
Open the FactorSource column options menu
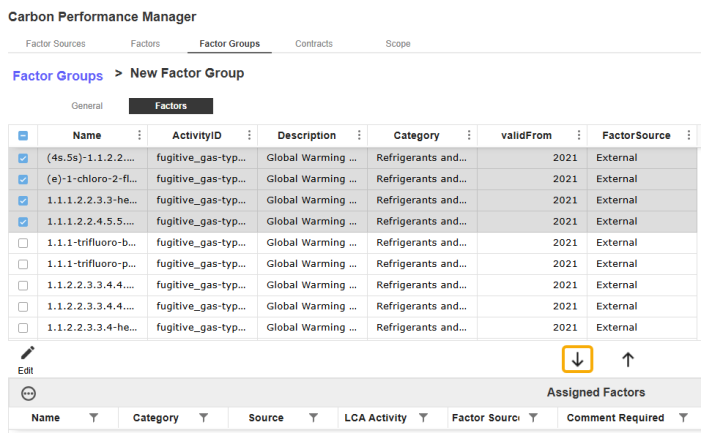point(689,135)
